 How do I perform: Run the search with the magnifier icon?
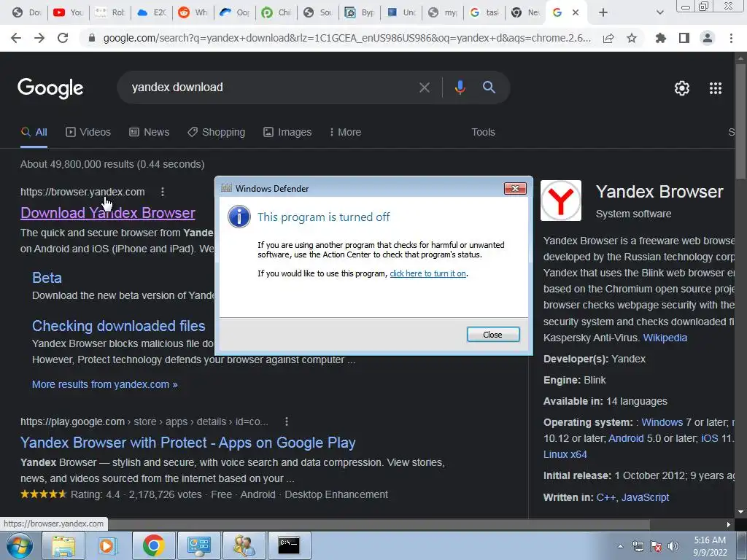(489, 87)
